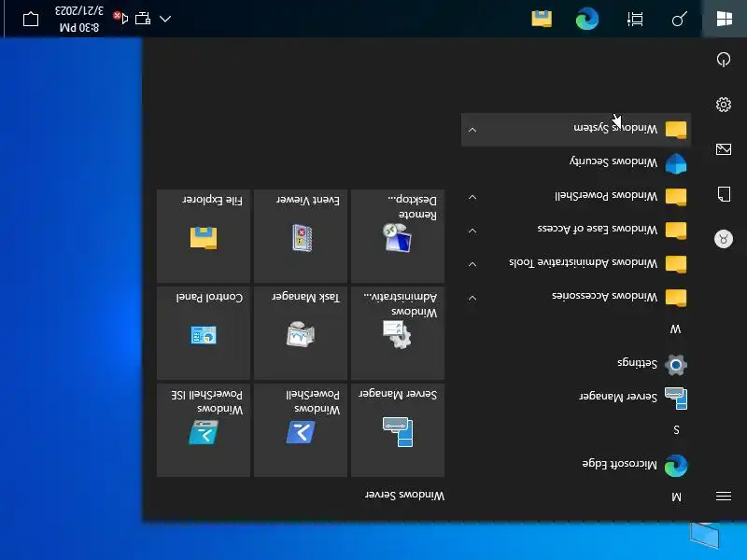Open Task View from the taskbar

[x=635, y=19]
